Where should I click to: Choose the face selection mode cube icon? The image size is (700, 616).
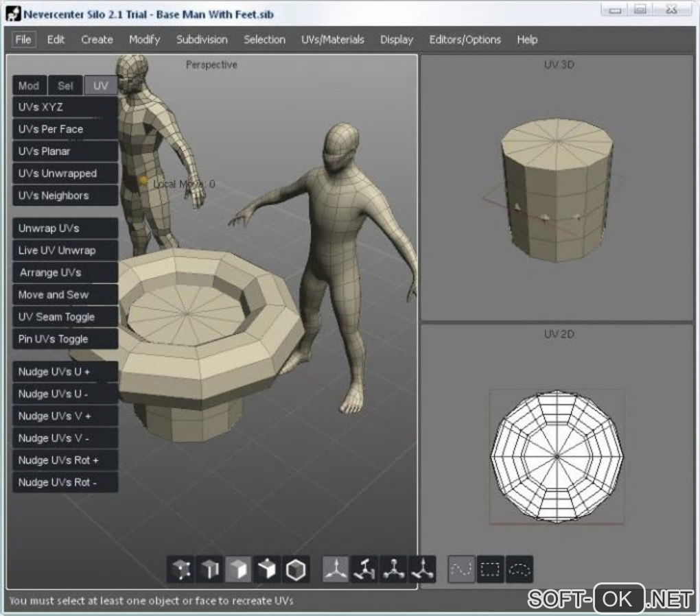point(238,569)
